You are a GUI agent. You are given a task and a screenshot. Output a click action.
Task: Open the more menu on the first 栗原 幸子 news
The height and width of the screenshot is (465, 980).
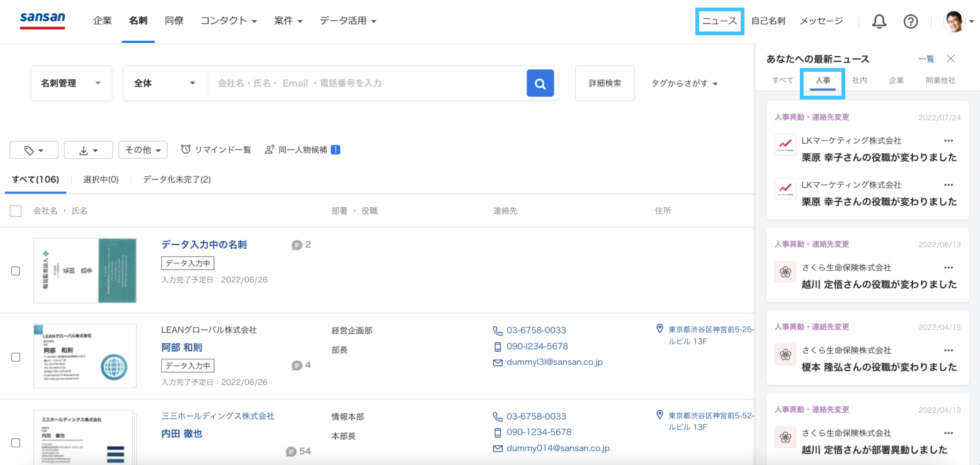tap(949, 141)
